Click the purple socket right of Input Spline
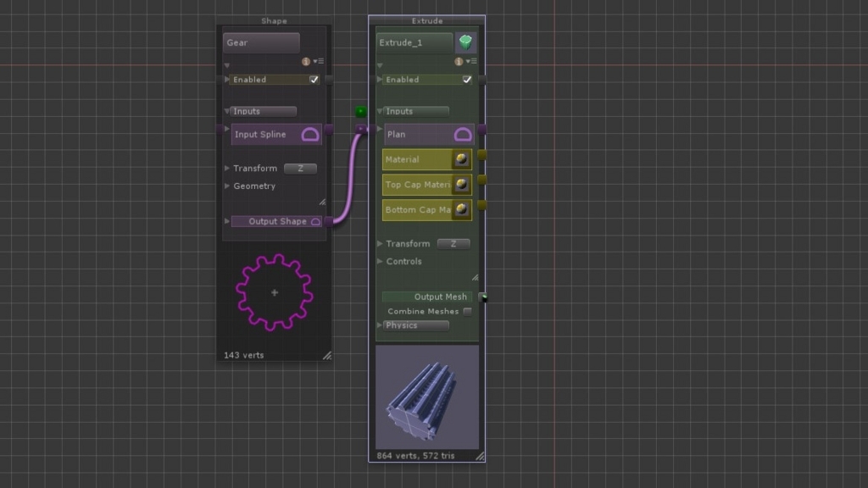Viewport: 868px width, 488px height. [329, 130]
